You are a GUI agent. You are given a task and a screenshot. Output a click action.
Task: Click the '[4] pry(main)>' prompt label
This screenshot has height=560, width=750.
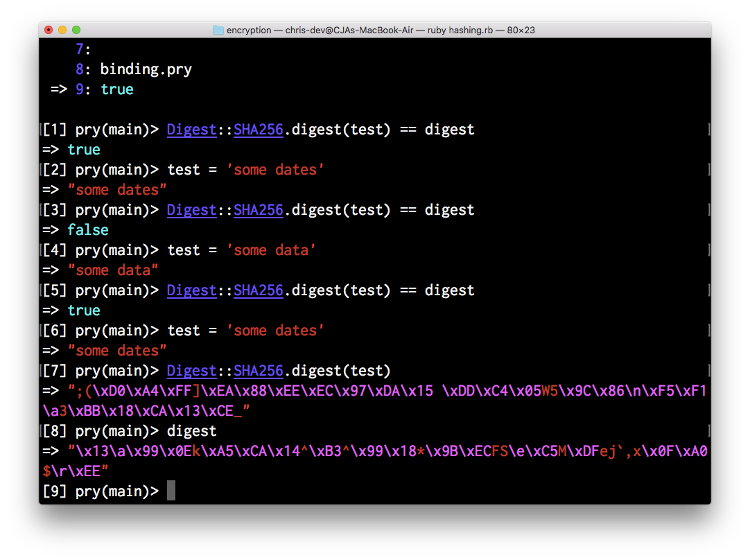101,250
